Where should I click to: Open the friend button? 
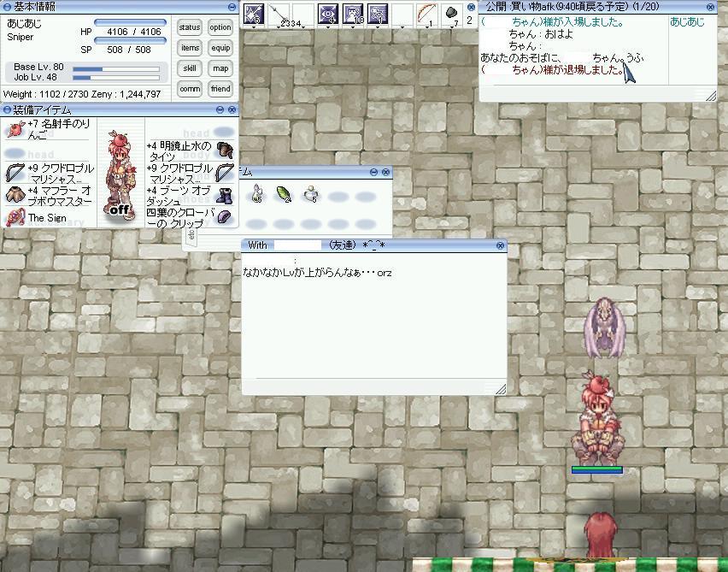coord(220,89)
